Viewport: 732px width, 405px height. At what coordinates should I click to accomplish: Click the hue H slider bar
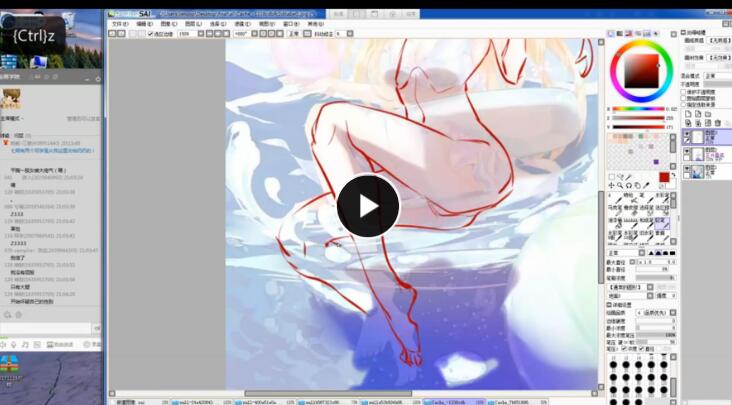(639, 109)
